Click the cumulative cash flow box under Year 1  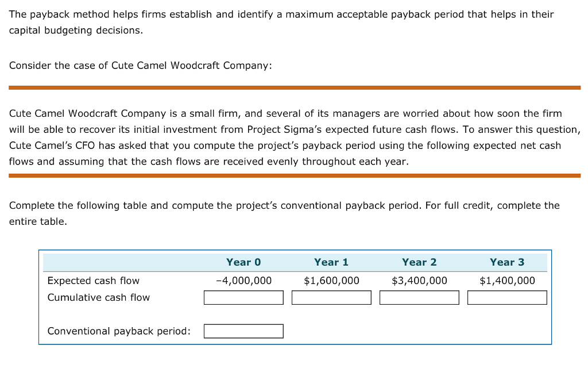click(331, 297)
